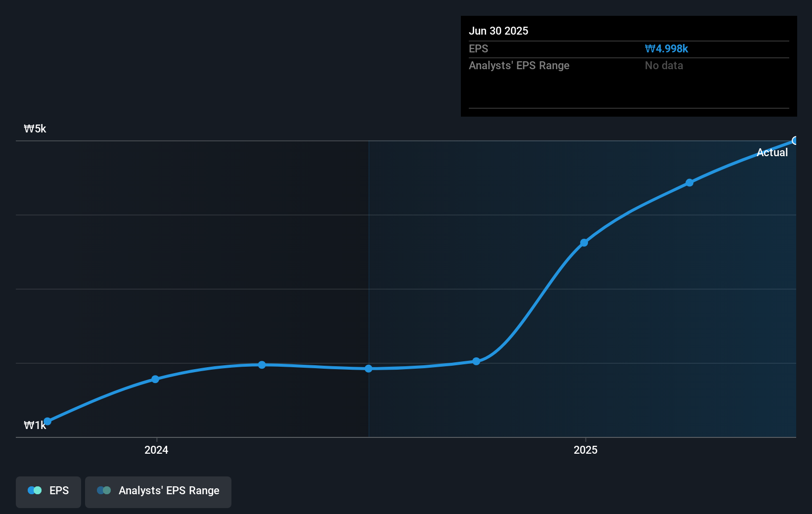Click the Actual label on the chart
This screenshot has width=812, height=514.
[772, 152]
